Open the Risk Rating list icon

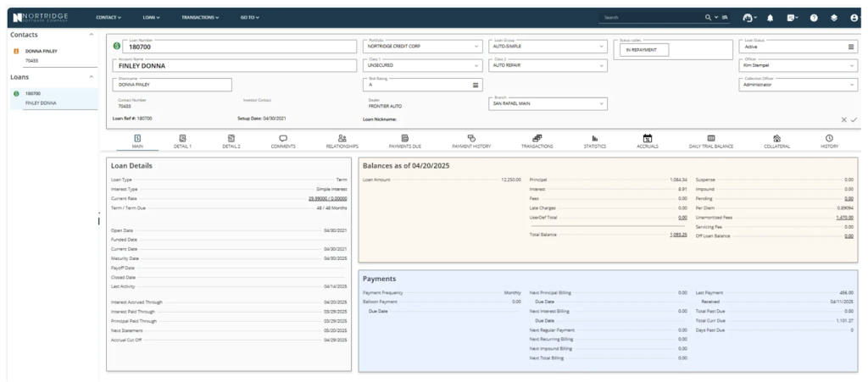(x=475, y=85)
